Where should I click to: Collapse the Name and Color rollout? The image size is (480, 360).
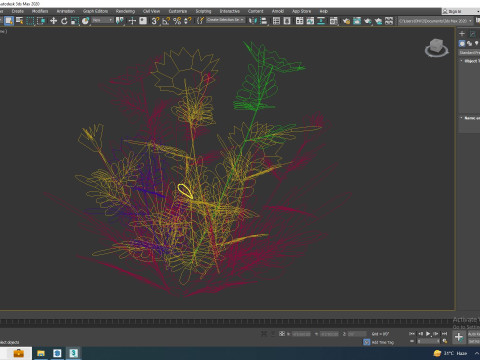470,118
